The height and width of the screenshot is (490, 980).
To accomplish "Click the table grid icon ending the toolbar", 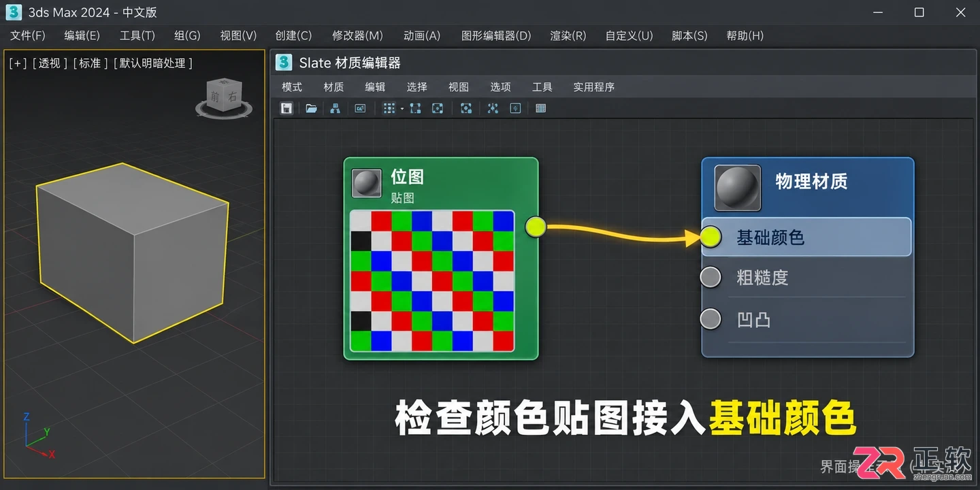I will pyautogui.click(x=541, y=108).
